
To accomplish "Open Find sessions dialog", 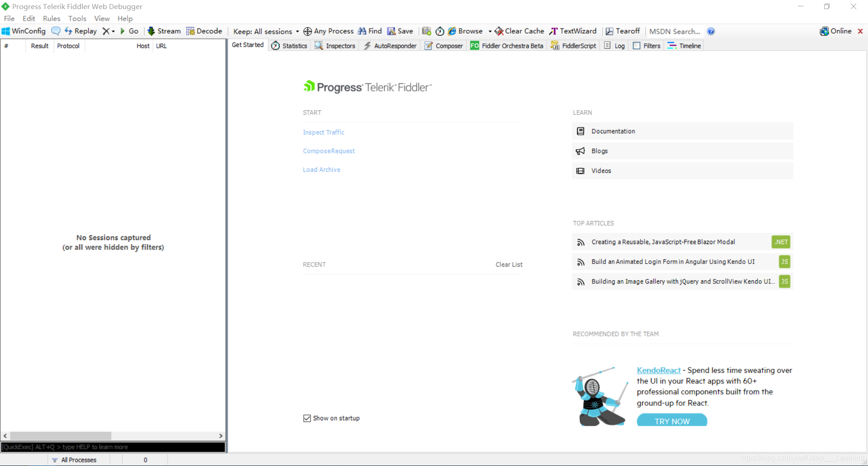I will coord(370,31).
